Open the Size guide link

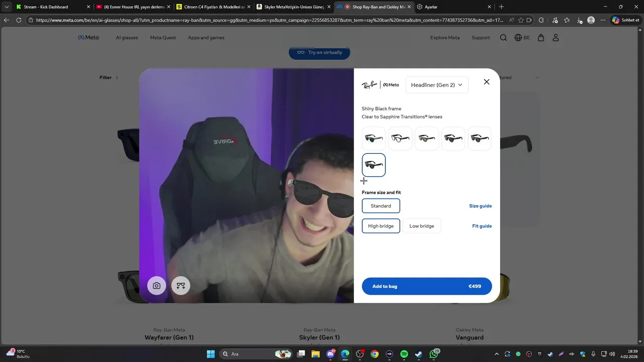coord(480,206)
